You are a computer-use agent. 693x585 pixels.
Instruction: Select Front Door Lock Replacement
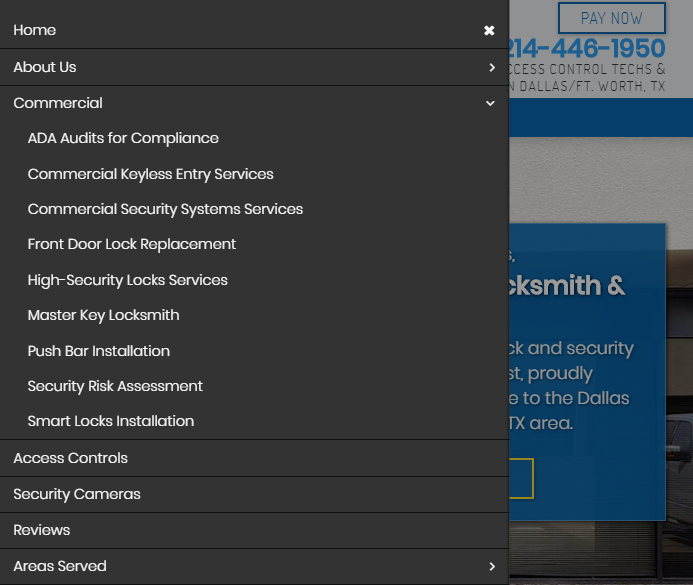tap(131, 244)
